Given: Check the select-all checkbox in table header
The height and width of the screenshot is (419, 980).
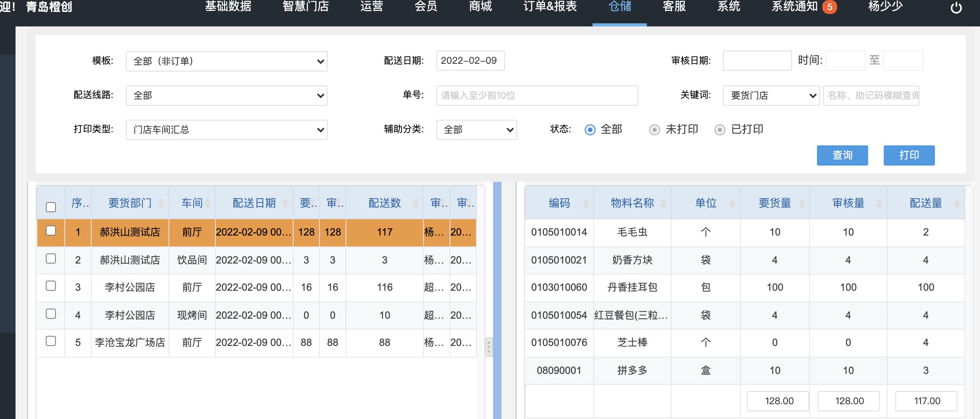Looking at the screenshot, I should (51, 207).
